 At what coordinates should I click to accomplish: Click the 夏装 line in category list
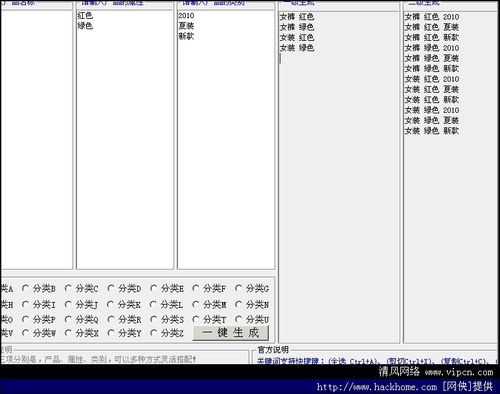click(x=186, y=26)
